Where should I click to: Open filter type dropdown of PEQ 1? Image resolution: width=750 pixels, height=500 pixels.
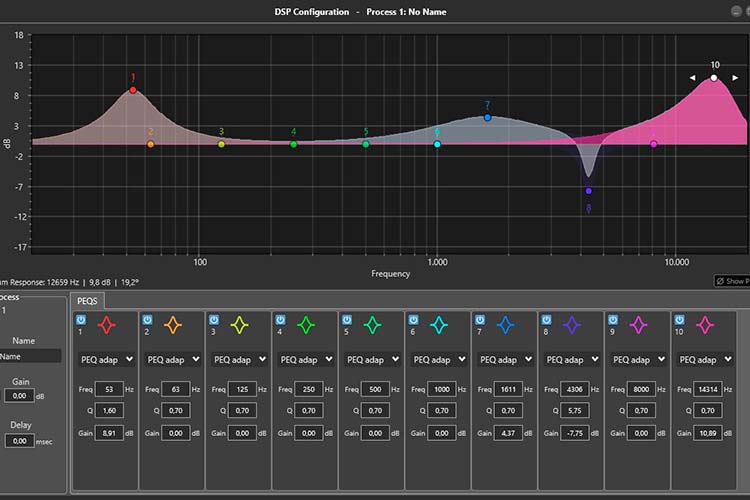click(x=107, y=359)
